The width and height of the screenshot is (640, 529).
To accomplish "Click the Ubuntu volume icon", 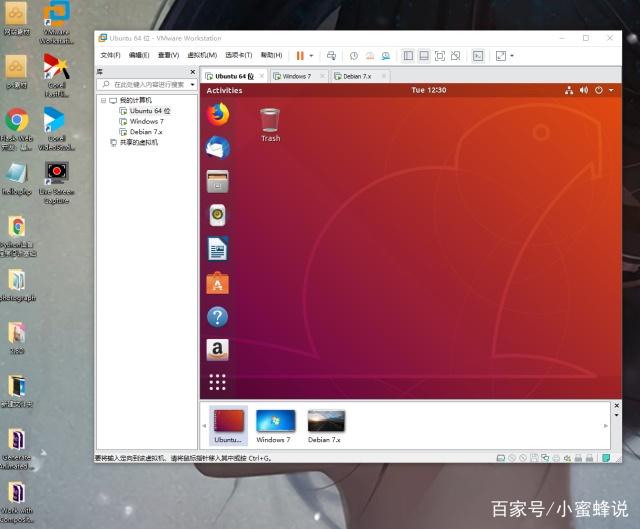I will 584,90.
